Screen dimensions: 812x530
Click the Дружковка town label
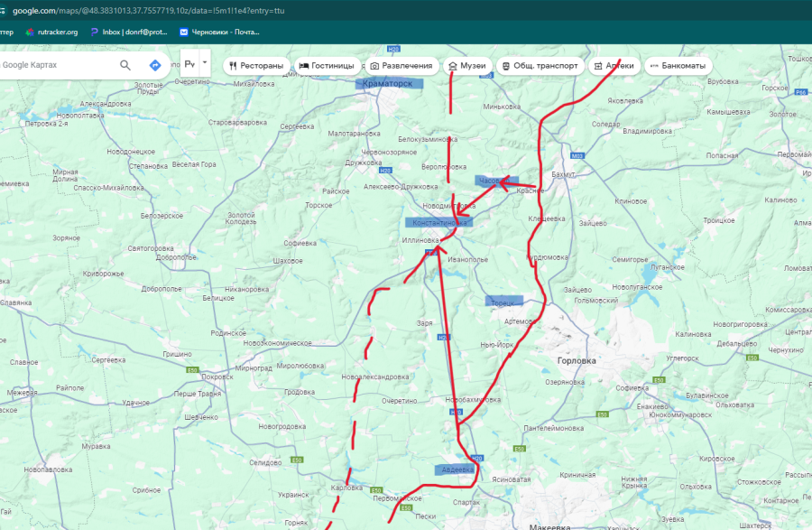tap(364, 163)
